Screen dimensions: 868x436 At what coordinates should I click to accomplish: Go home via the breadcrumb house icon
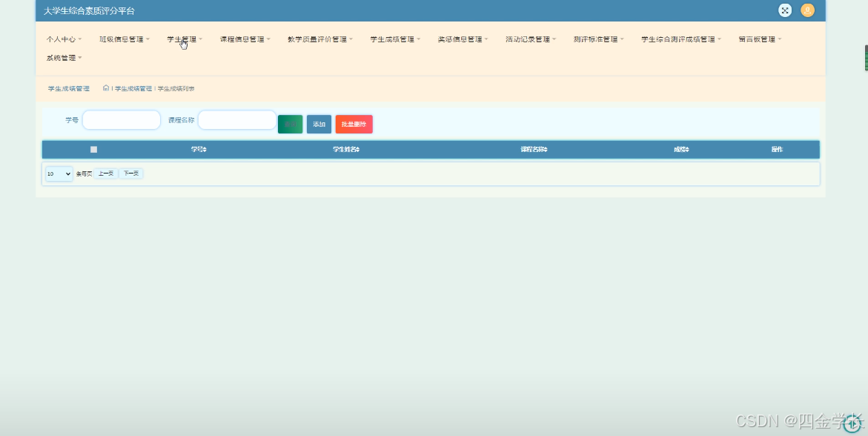[106, 88]
